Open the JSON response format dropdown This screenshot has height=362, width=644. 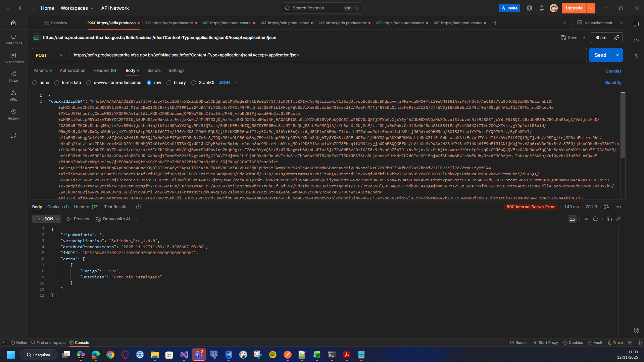click(47, 219)
